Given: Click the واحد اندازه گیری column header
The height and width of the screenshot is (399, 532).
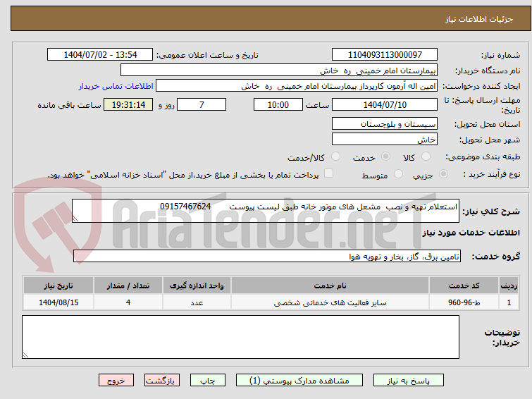Looking at the screenshot, I should [197, 286].
